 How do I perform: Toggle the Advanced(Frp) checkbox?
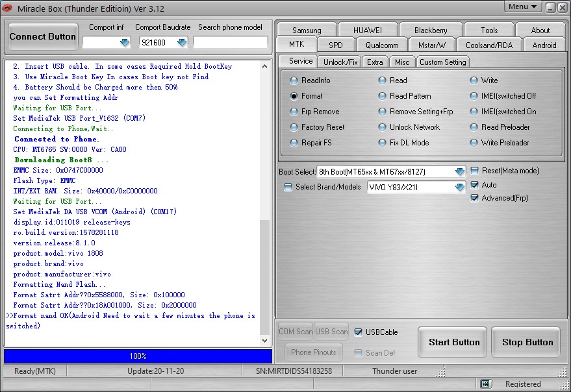(474, 198)
